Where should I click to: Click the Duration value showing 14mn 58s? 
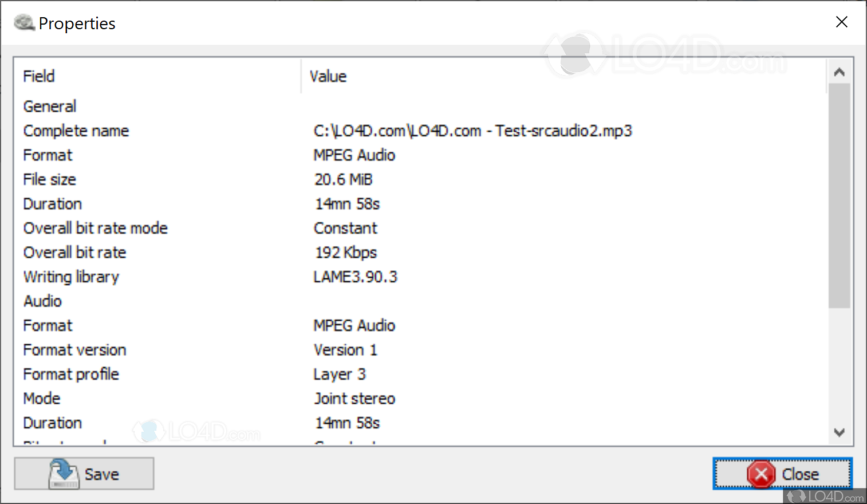pyautogui.click(x=347, y=203)
